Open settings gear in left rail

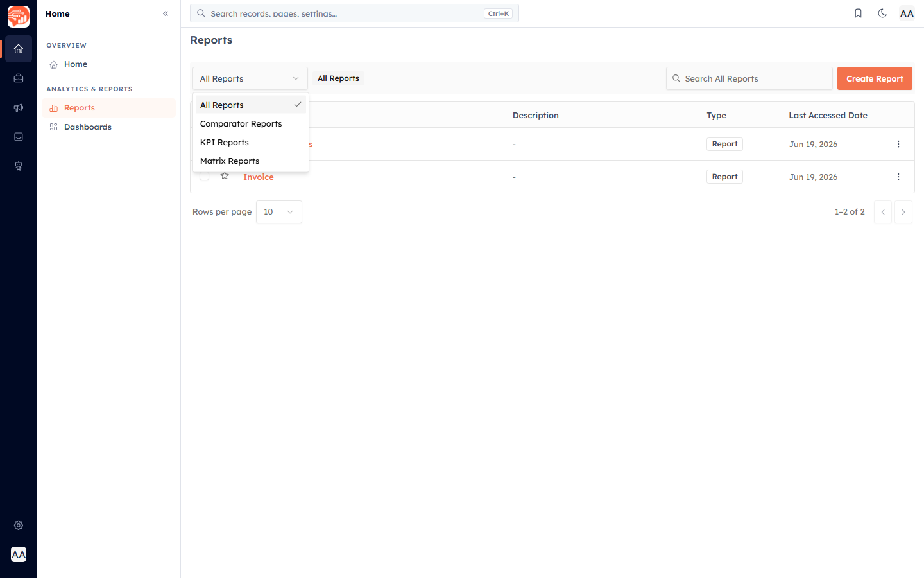19,525
